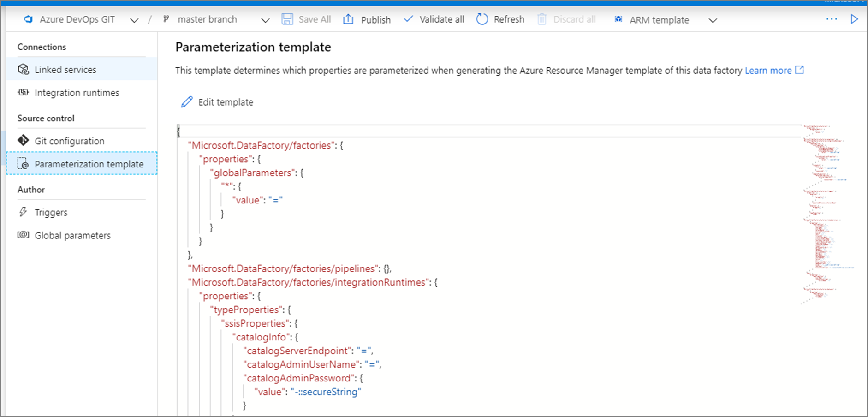Click the Save All disk icon
The image size is (868, 417).
point(287,19)
